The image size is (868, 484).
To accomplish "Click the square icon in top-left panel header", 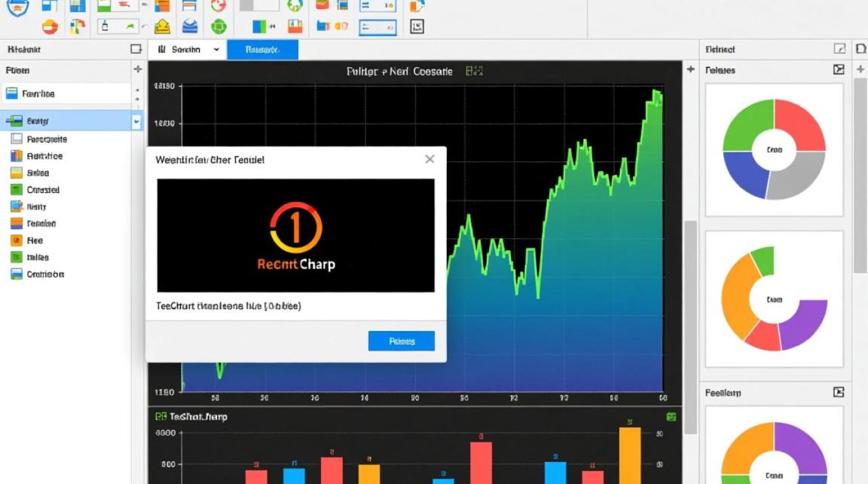I will (136, 49).
